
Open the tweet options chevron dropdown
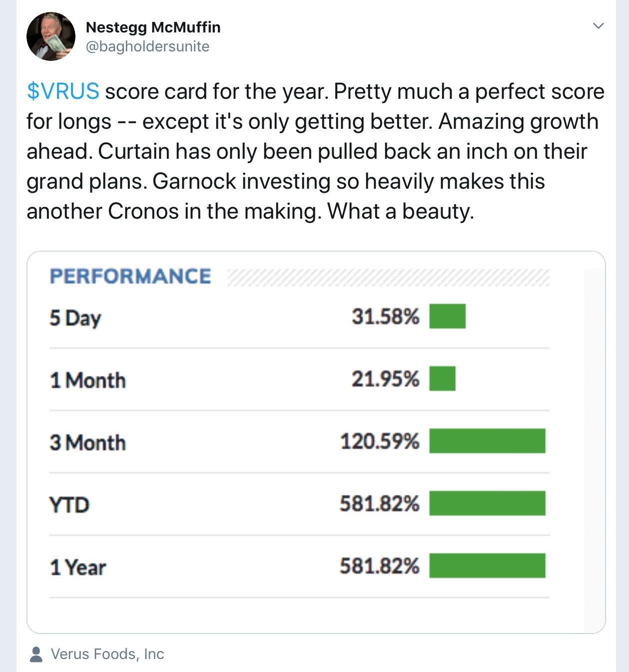[598, 26]
